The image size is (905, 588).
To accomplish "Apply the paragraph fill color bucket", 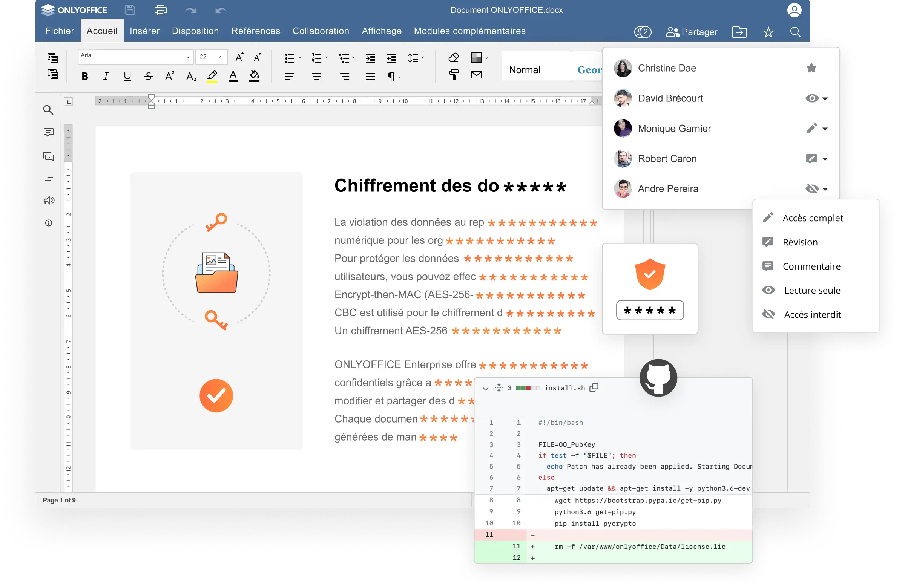I will coord(254,77).
